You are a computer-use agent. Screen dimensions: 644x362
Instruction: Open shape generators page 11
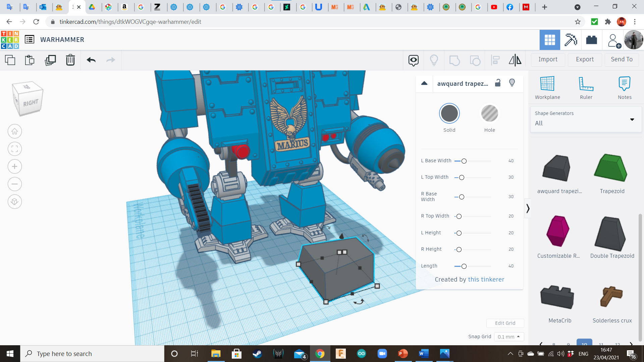click(x=601, y=344)
